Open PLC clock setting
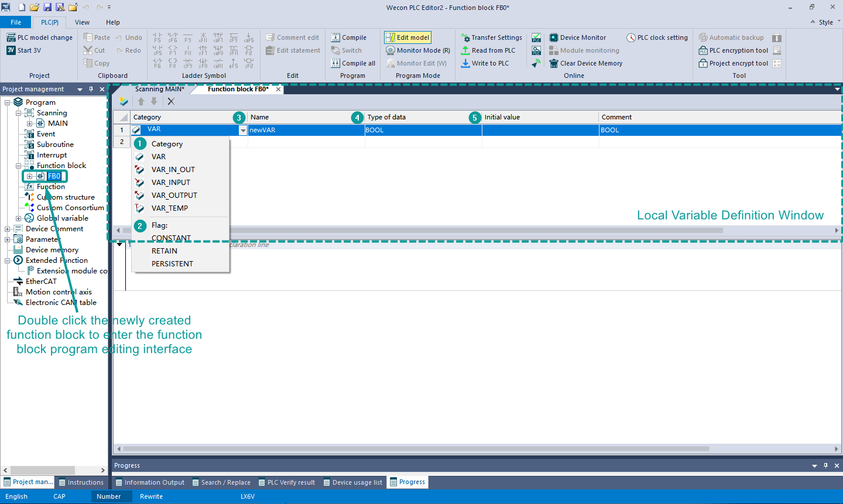The image size is (843, 504). pyautogui.click(x=657, y=37)
